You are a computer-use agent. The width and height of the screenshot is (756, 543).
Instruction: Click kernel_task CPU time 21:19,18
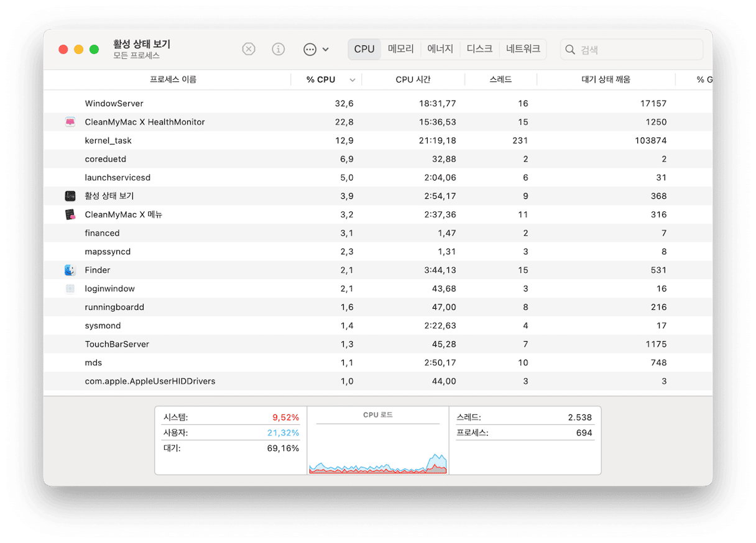[437, 140]
